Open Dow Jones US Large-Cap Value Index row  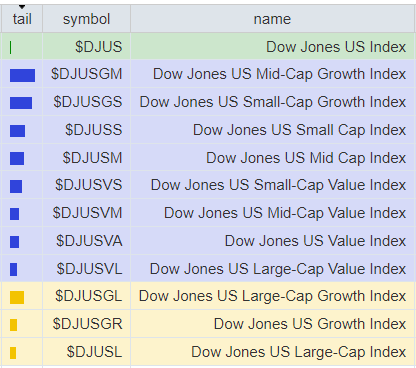[208, 269]
